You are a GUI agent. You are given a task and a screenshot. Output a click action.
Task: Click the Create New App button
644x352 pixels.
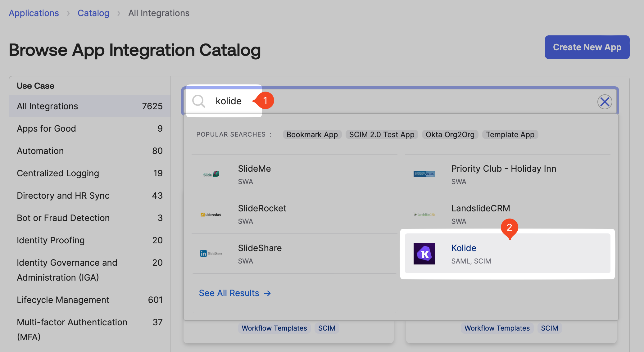(x=587, y=47)
